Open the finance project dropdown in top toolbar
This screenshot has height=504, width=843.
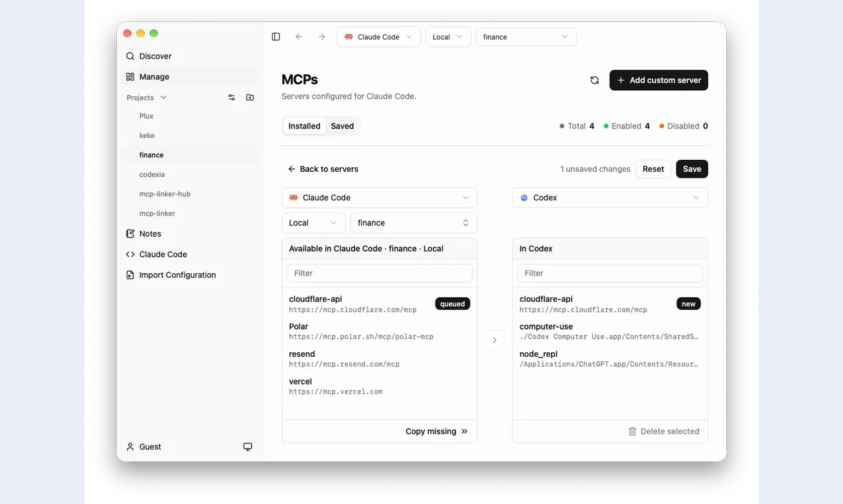526,37
